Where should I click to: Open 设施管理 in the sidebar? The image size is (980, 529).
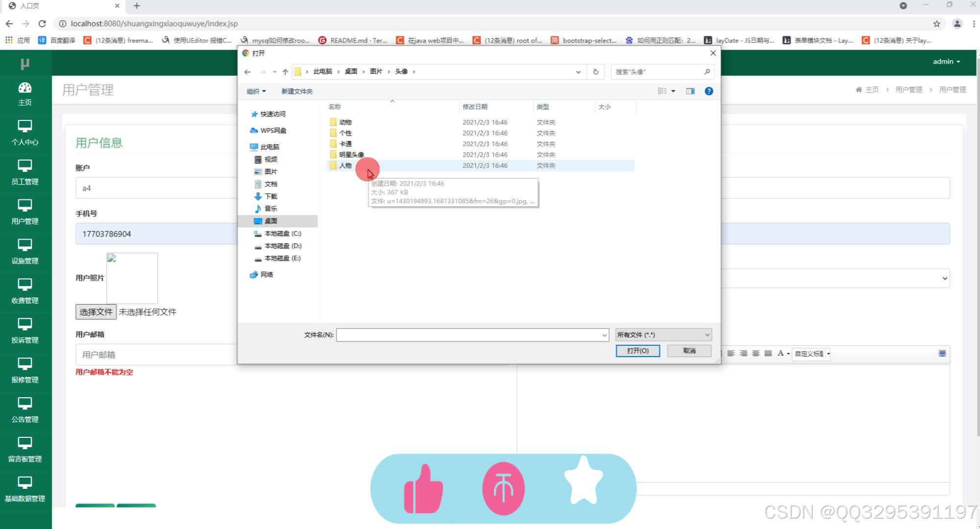(25, 251)
